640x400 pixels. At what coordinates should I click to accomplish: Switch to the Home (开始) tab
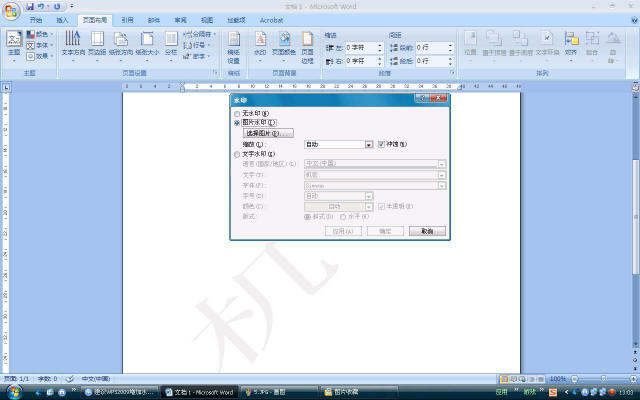tap(36, 20)
